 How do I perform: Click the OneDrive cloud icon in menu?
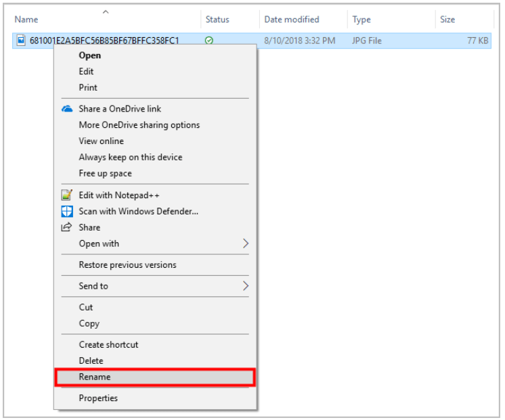pyautogui.click(x=67, y=109)
